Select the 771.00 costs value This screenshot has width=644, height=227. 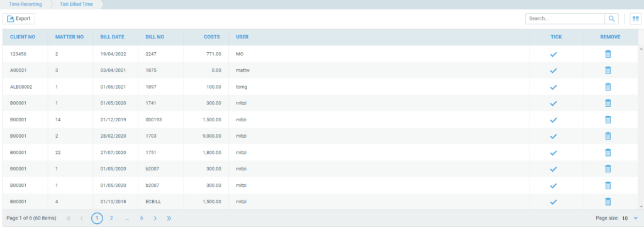pyautogui.click(x=214, y=54)
